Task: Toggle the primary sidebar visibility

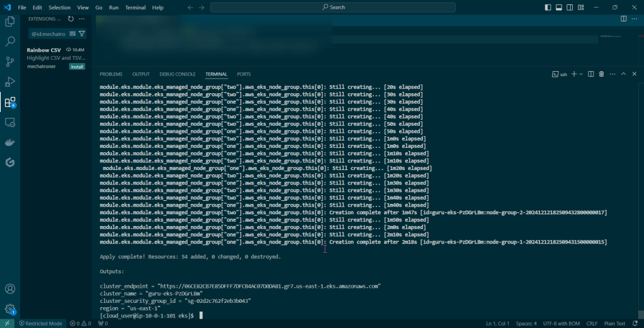Action: coord(546,8)
